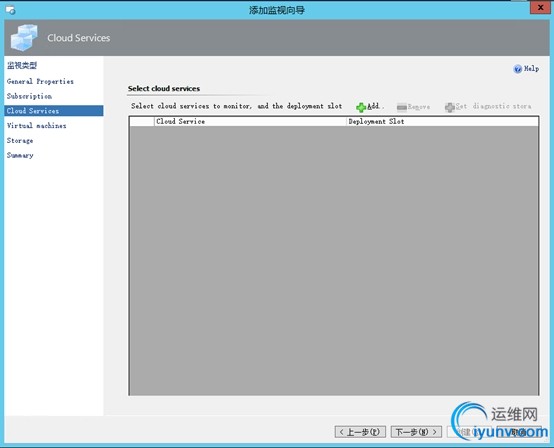Screen dimensions: 554x448
Task: Go to Storage step
Action: click(20, 140)
